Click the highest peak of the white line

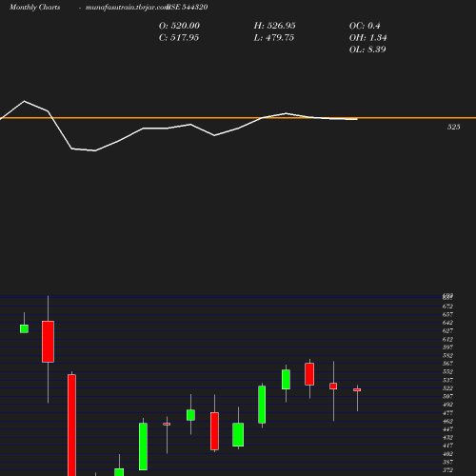click(x=25, y=101)
